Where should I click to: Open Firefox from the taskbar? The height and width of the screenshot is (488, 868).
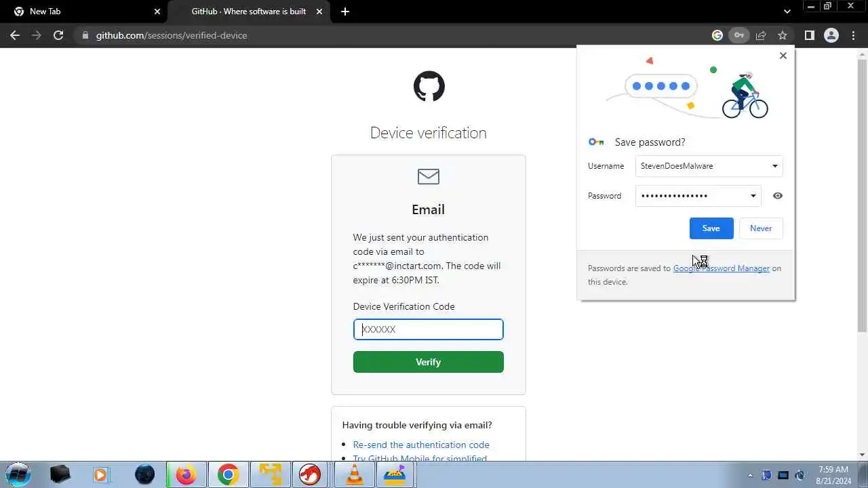point(186,474)
